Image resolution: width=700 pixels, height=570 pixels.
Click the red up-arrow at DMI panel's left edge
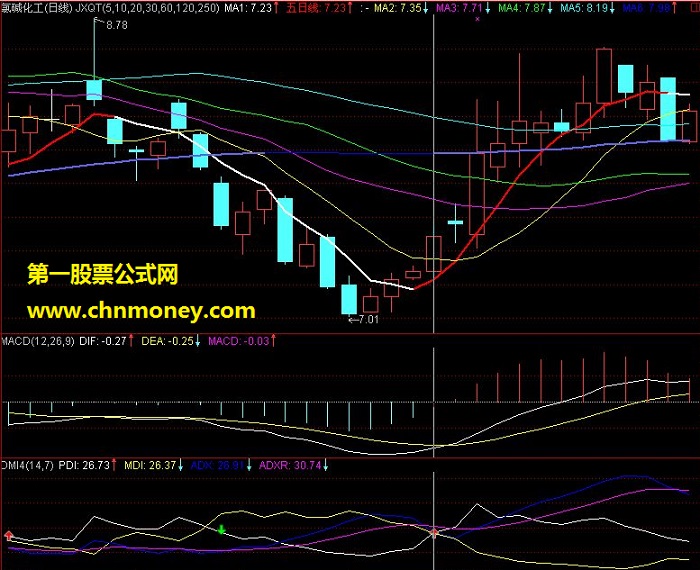pos(9,535)
